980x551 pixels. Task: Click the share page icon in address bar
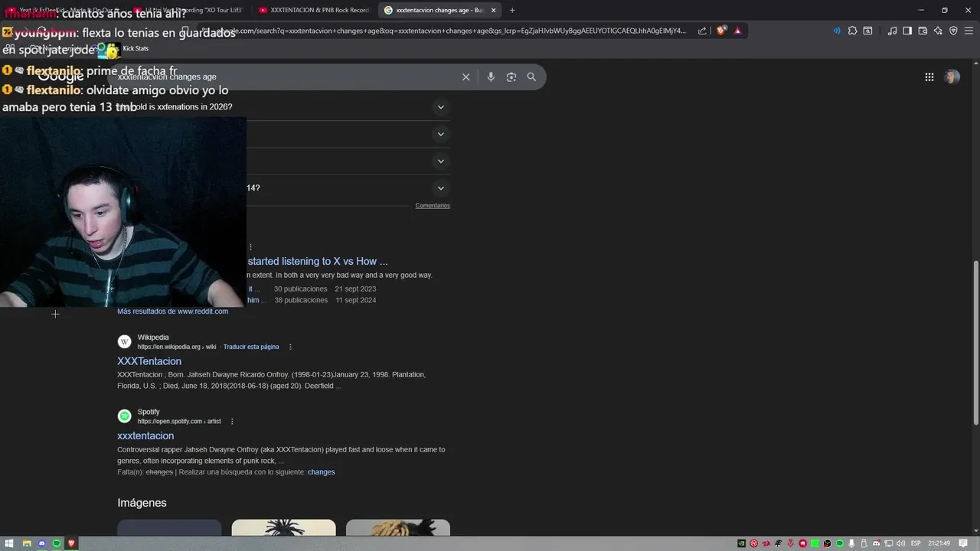pos(702,31)
